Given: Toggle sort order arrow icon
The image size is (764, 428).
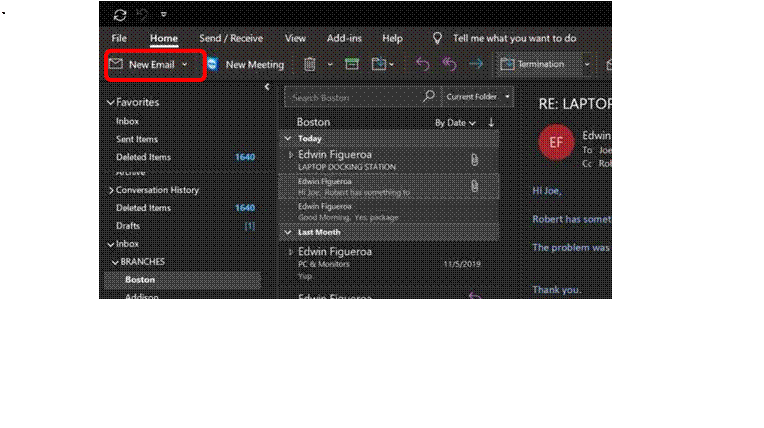Looking at the screenshot, I should pos(491,122).
